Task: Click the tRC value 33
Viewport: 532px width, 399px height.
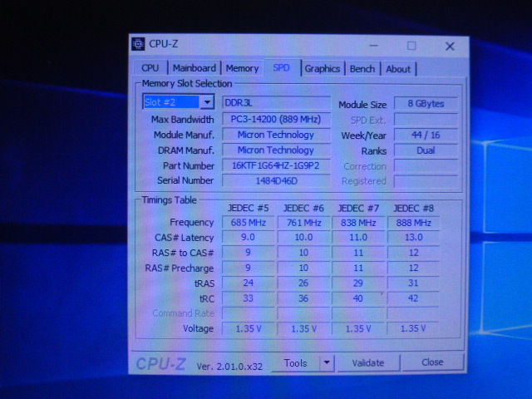Action: [248, 298]
